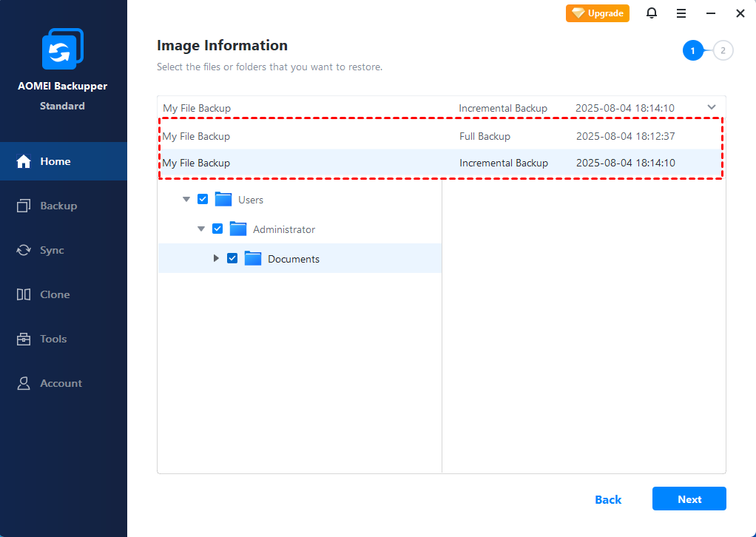The image size is (756, 537).
Task: Uncheck the Users folder checkbox
Action: (203, 199)
